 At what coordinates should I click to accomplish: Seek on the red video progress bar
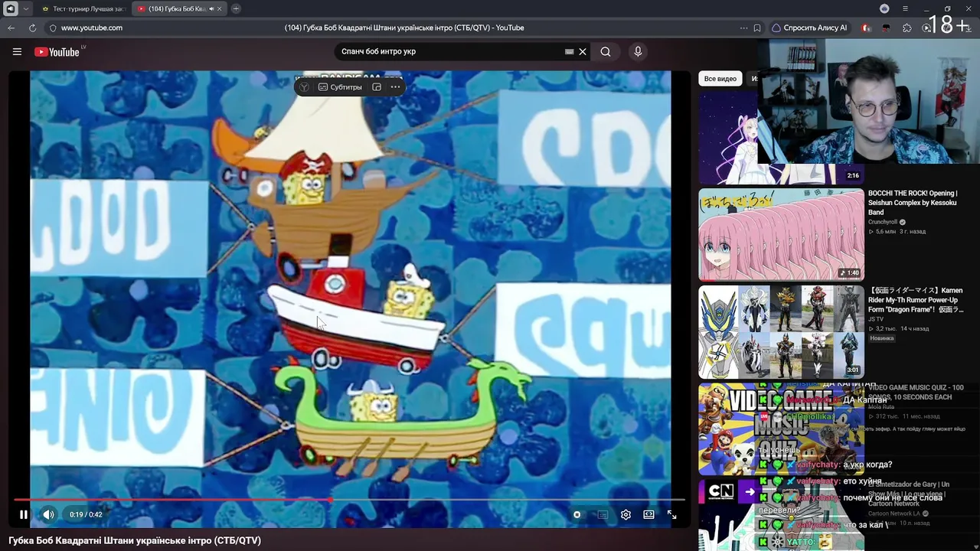[x=349, y=500]
